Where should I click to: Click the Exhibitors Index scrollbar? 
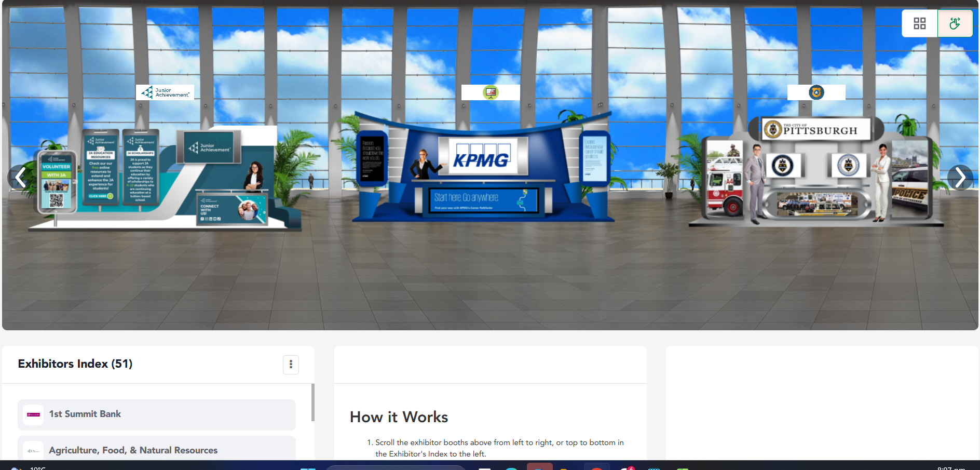coord(312,402)
